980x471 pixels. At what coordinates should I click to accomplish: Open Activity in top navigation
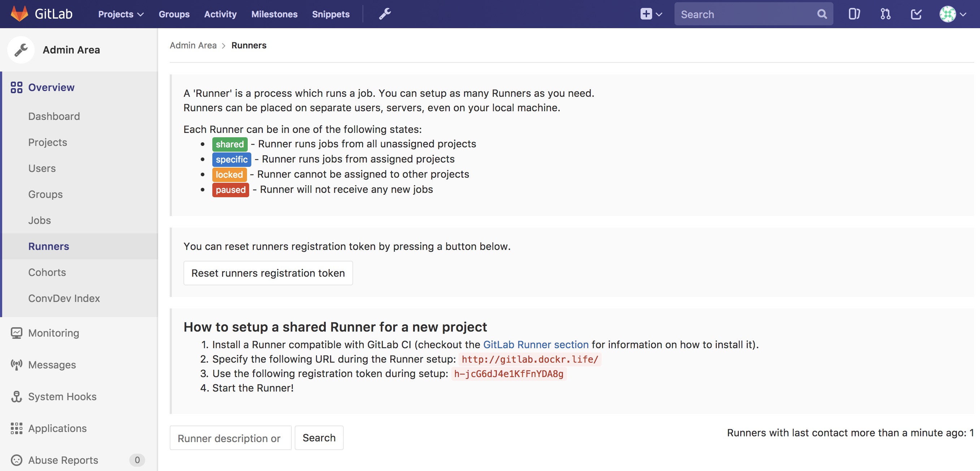point(220,14)
